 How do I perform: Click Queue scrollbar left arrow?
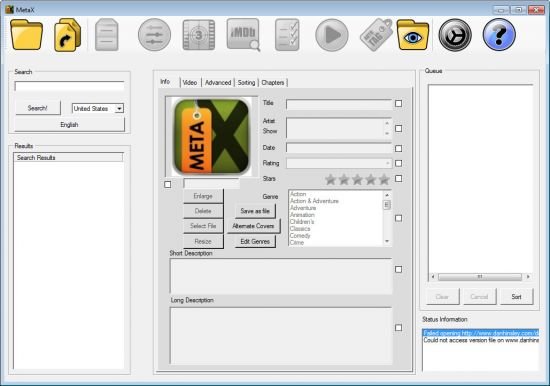pyautogui.click(x=433, y=277)
